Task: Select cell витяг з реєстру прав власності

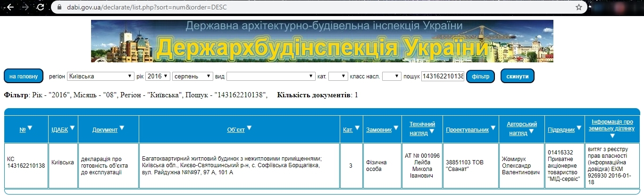Action: pos(612,166)
